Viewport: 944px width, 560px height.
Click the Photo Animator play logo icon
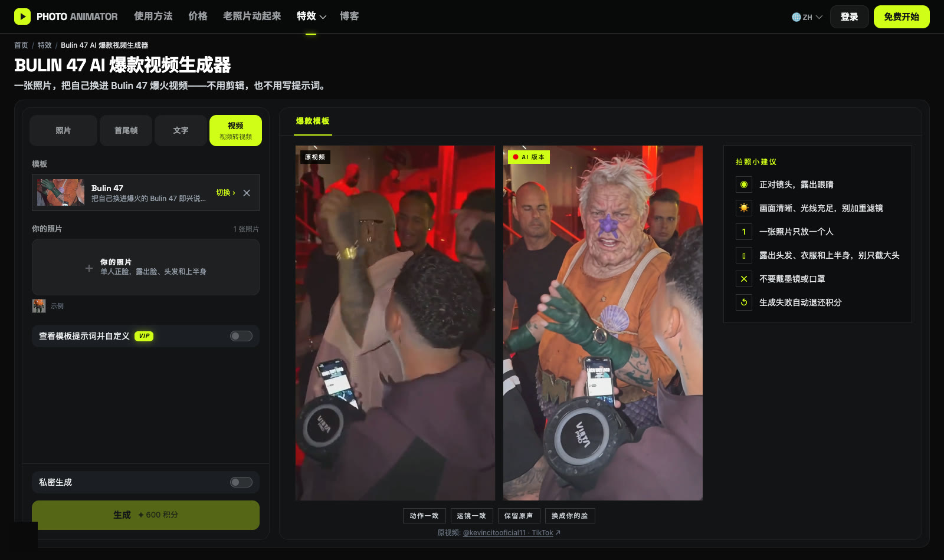(22, 17)
